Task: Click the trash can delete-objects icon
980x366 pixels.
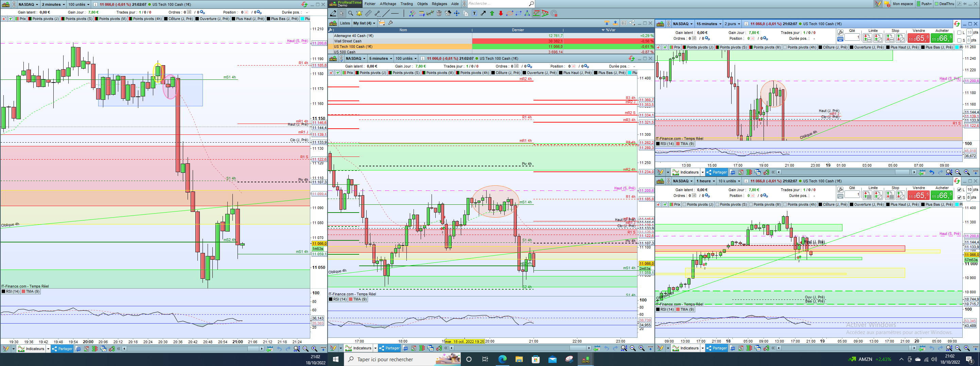Action: pyautogui.click(x=439, y=13)
